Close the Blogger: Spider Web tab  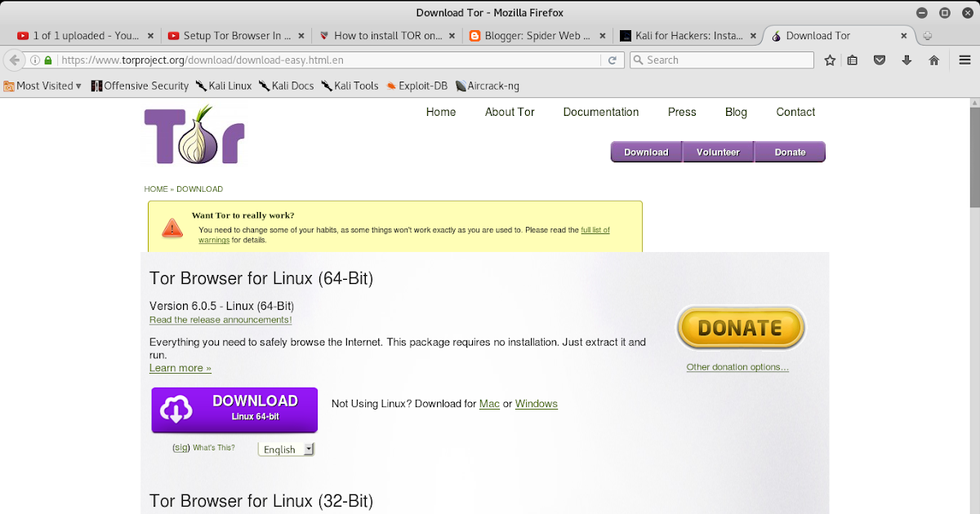[603, 36]
